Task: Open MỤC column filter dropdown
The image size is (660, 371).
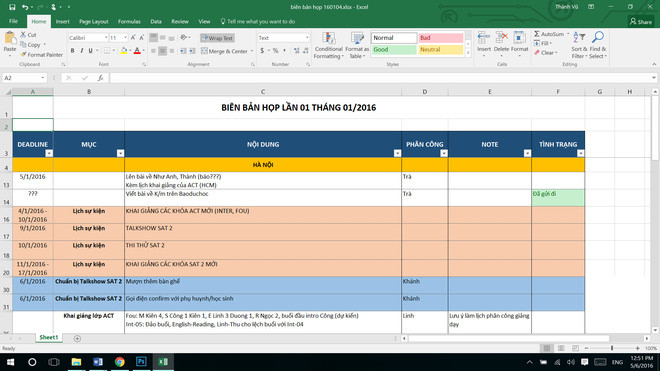Action: point(120,153)
